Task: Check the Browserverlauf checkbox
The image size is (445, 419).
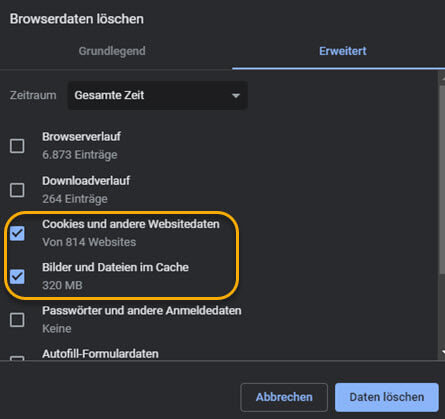Action: (x=17, y=146)
